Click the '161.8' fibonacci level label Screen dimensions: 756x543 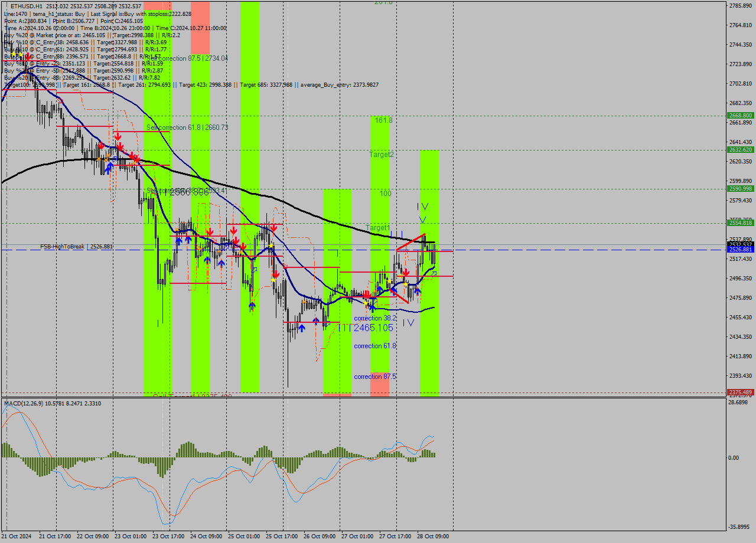(x=383, y=120)
